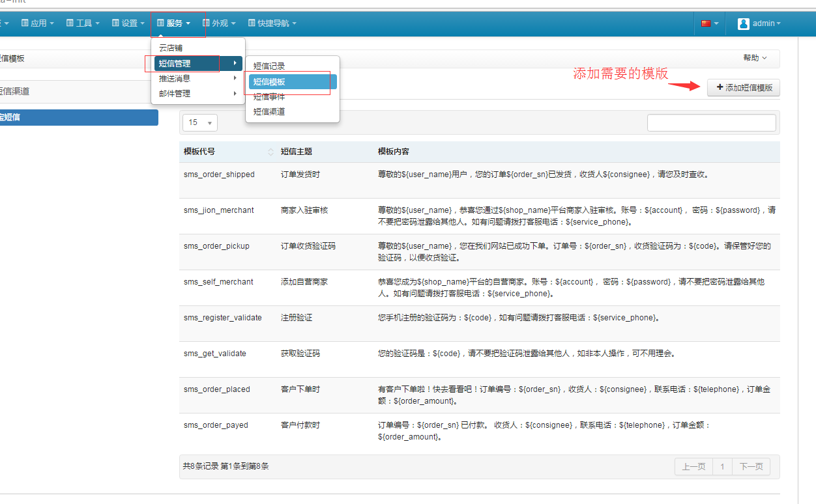This screenshot has height=504, width=816.
Task: Expand the 帮助 help link
Action: pos(755,58)
